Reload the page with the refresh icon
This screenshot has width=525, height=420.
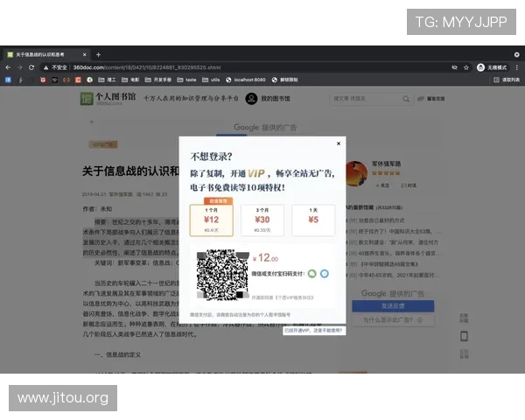pos(31,67)
